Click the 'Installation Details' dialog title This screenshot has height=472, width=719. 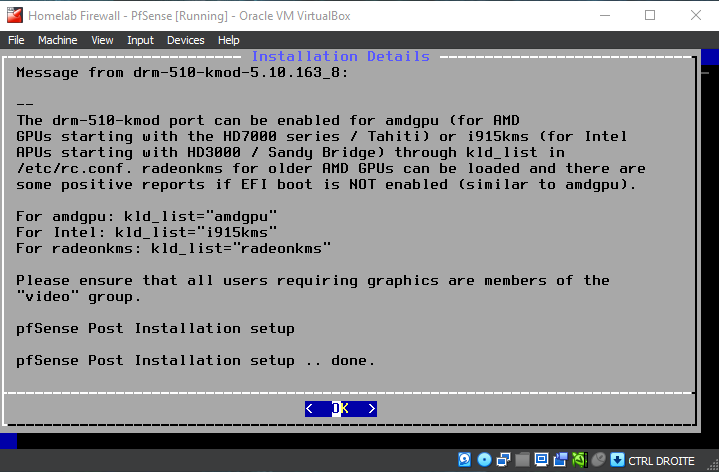click(341, 56)
